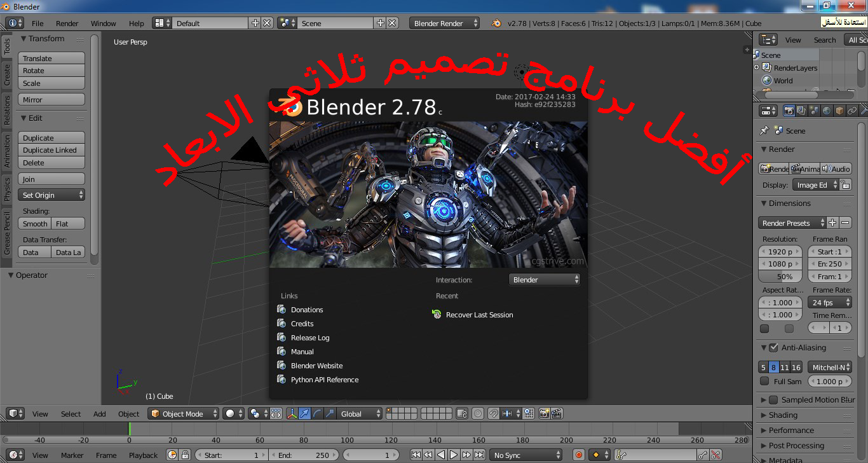
Task: Select 16 anti-aliasing samples
Action: point(796,367)
